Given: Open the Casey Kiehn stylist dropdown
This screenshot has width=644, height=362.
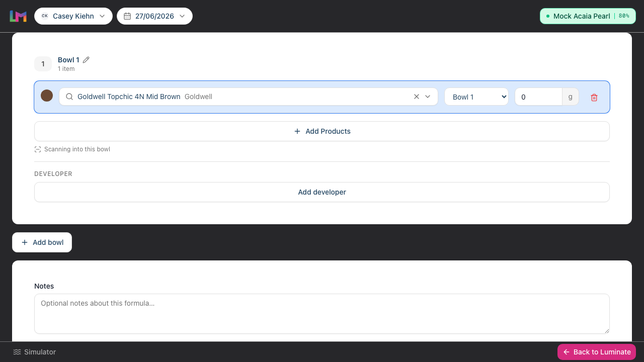Looking at the screenshot, I should [73, 16].
